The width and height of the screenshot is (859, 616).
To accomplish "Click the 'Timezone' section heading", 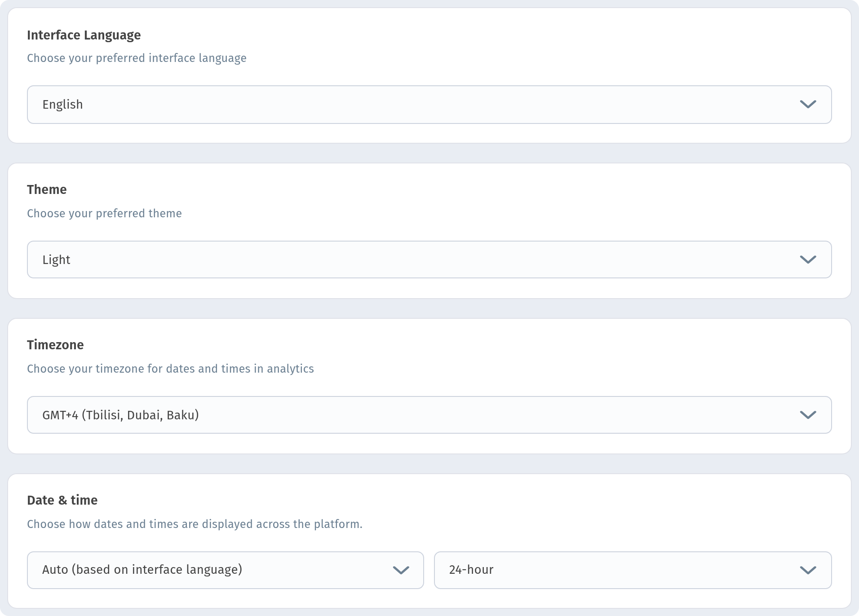I will pos(55,345).
